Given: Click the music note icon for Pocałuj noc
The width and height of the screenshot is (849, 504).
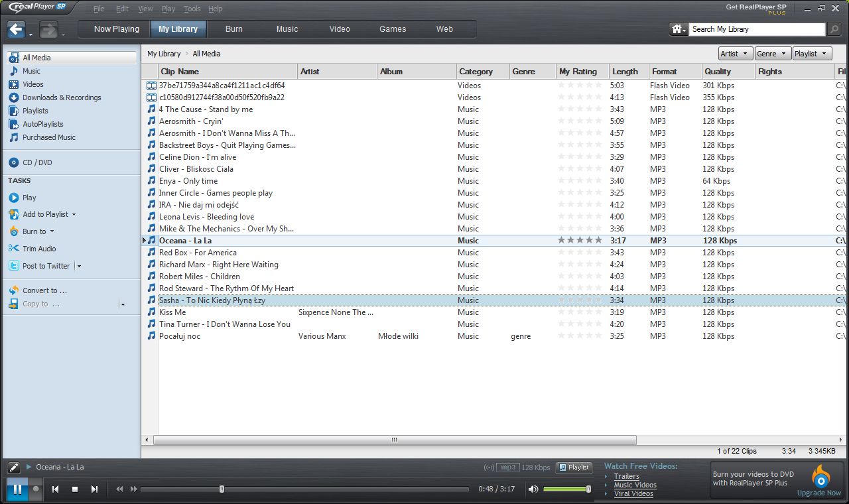Looking at the screenshot, I should coord(151,336).
